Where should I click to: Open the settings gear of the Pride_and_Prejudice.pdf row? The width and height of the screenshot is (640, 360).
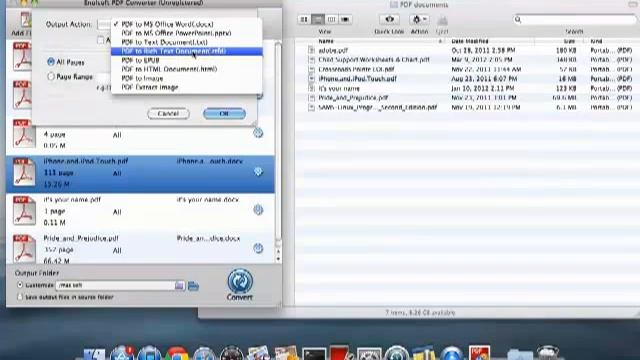point(258,248)
